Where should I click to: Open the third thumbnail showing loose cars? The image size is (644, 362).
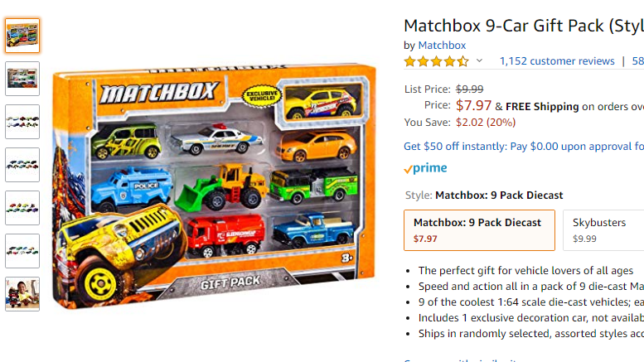[22, 122]
